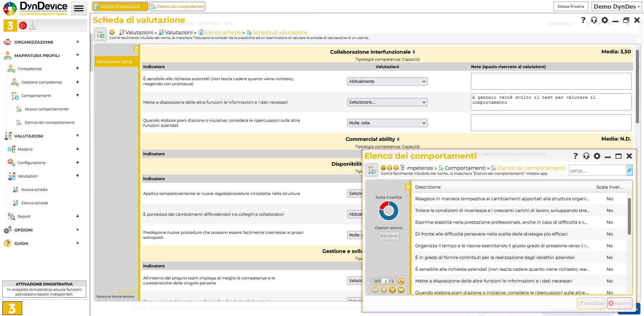
Task: Jump to last page of behaviors list
Action: pos(401,290)
